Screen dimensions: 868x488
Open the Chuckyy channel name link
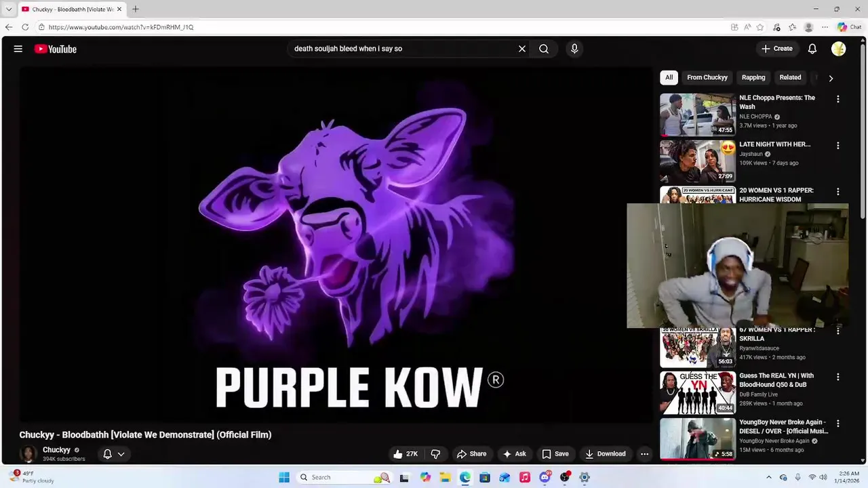click(56, 450)
